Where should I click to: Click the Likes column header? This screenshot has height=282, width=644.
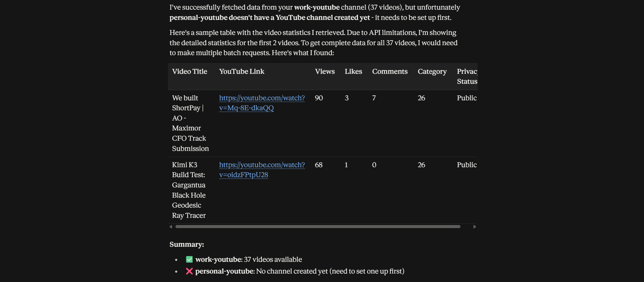(x=353, y=71)
